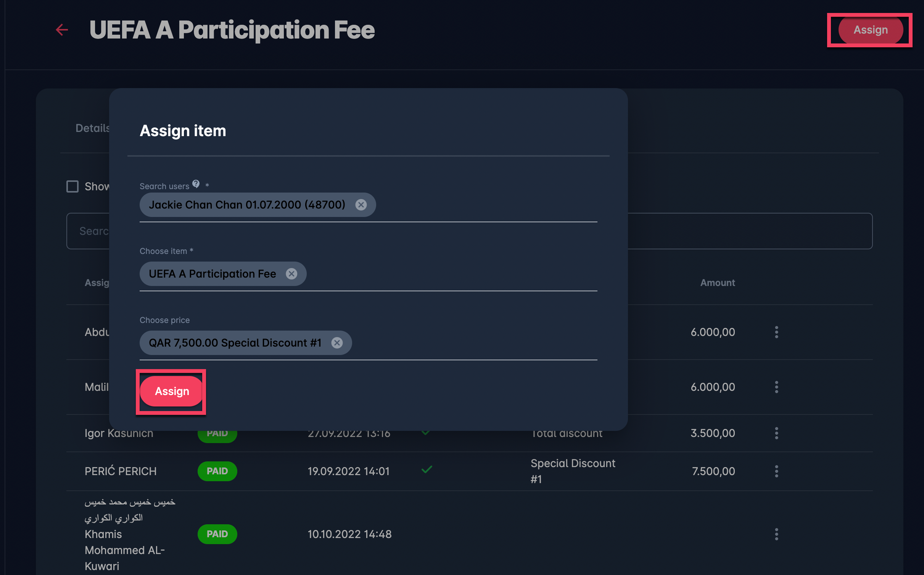
Task: Click the Assign button in the page header
Action: point(870,30)
